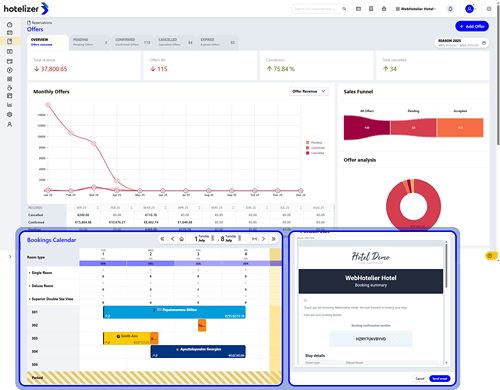Expand the collapsed sidebar chevron arrow

pyautogui.click(x=10, y=256)
